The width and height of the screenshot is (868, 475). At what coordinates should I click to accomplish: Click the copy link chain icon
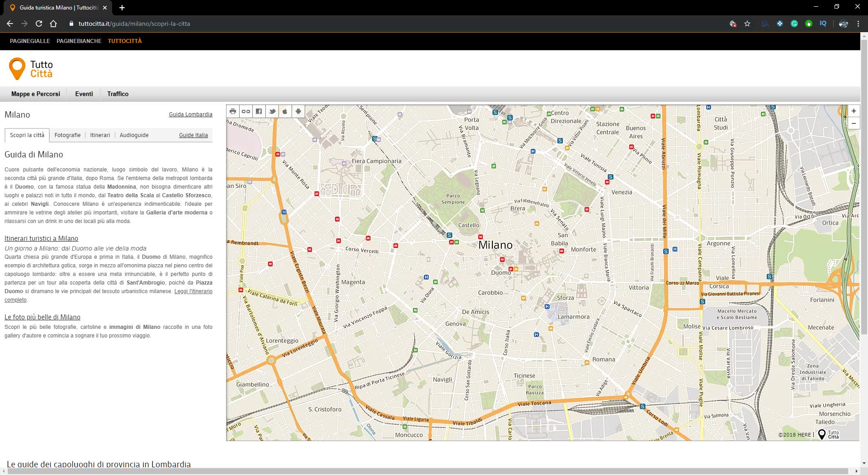click(x=246, y=111)
